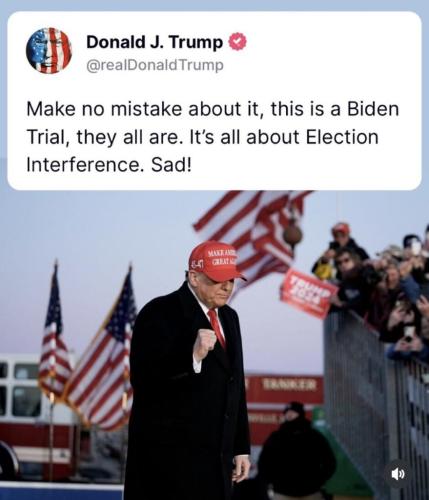Toggle the video sound speaker icon
This screenshot has width=429, height=500.
tap(397, 474)
